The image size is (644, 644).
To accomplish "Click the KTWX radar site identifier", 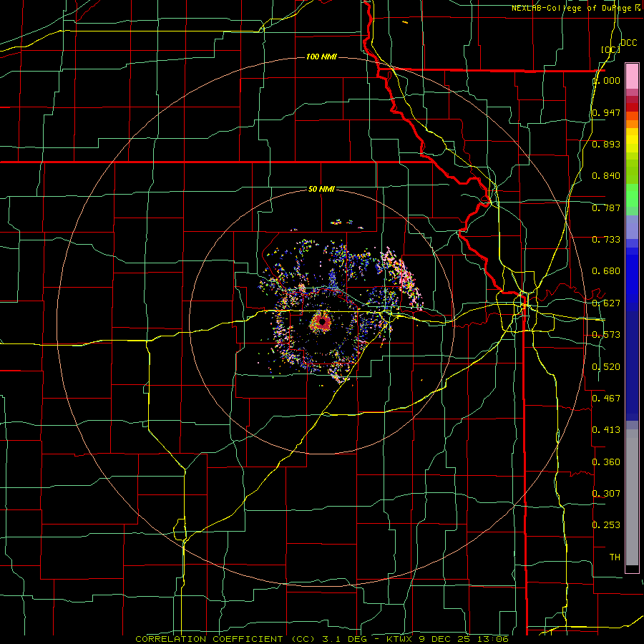I will [400, 639].
